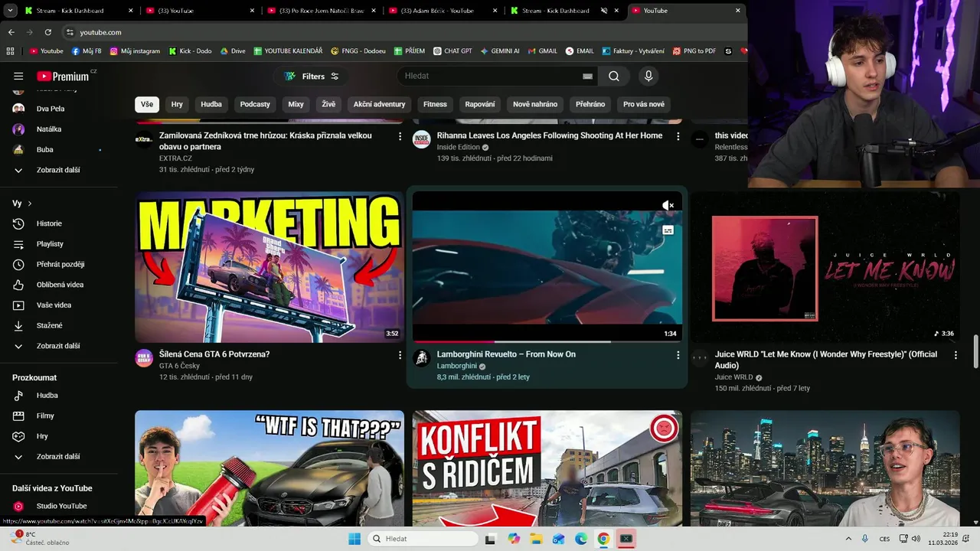Open the on-screen keyboard icon in search

(x=587, y=76)
